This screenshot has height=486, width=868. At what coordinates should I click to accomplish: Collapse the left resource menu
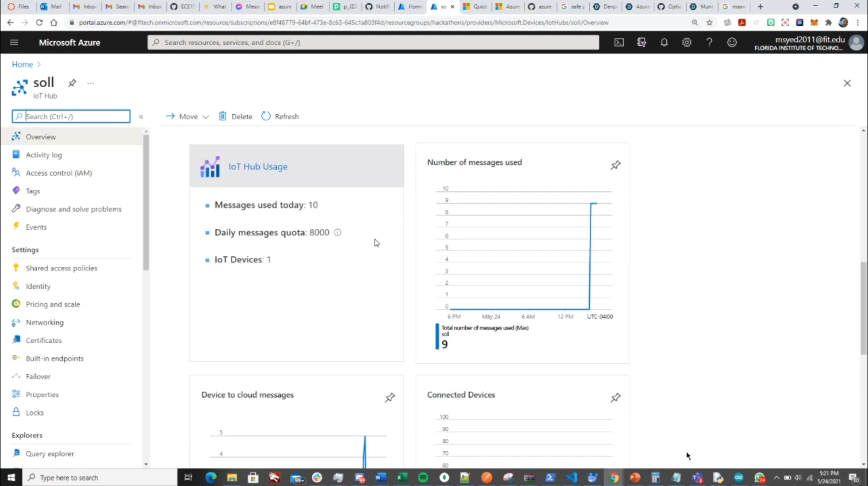[x=141, y=117]
